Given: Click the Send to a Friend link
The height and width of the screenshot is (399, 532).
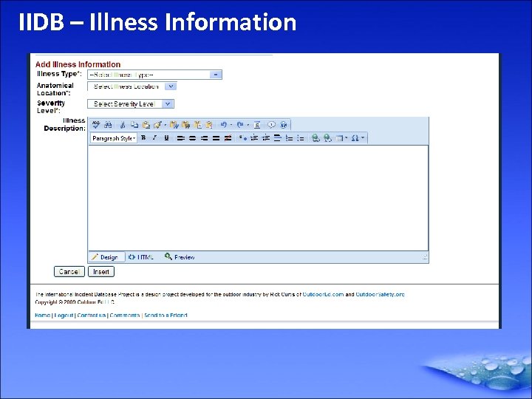Looking at the screenshot, I should click(166, 316).
